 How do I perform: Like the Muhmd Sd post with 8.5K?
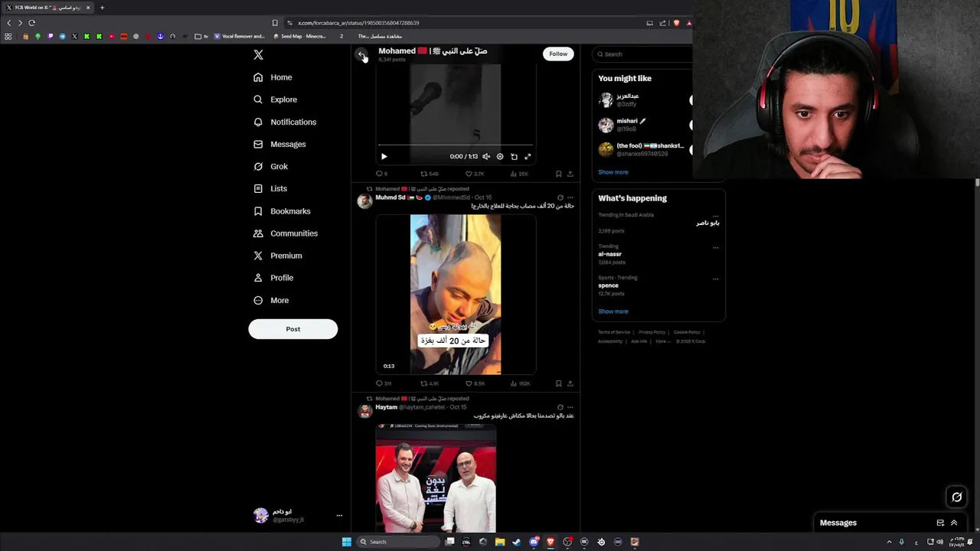click(475, 383)
